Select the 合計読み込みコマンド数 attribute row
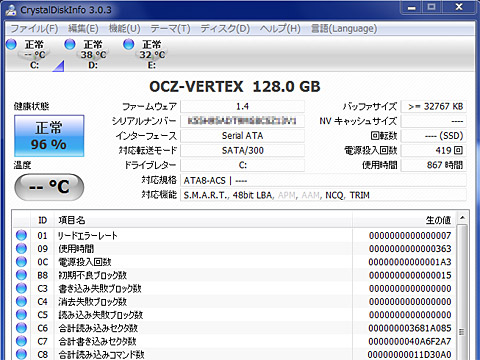Screen dimensions: 480x360 (x=235, y=354)
